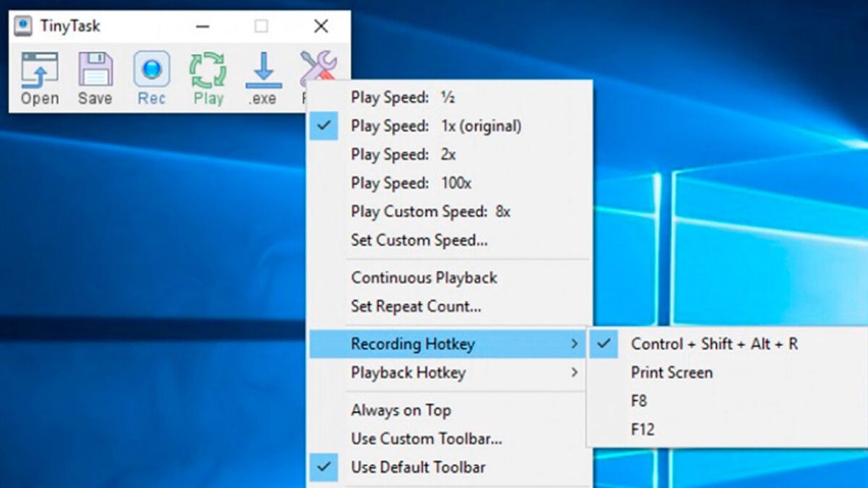868x488 pixels.
Task: Select checked Use Default Toolbar option
Action: click(x=450, y=468)
